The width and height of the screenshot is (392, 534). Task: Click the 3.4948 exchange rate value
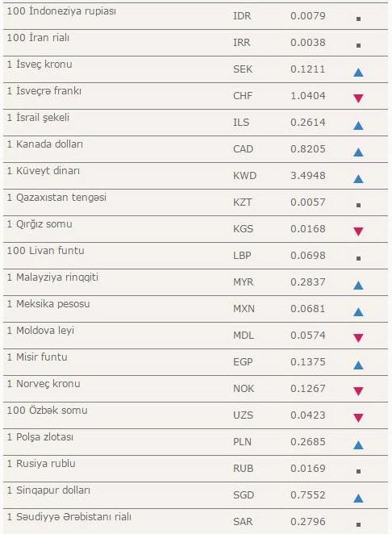click(x=308, y=176)
